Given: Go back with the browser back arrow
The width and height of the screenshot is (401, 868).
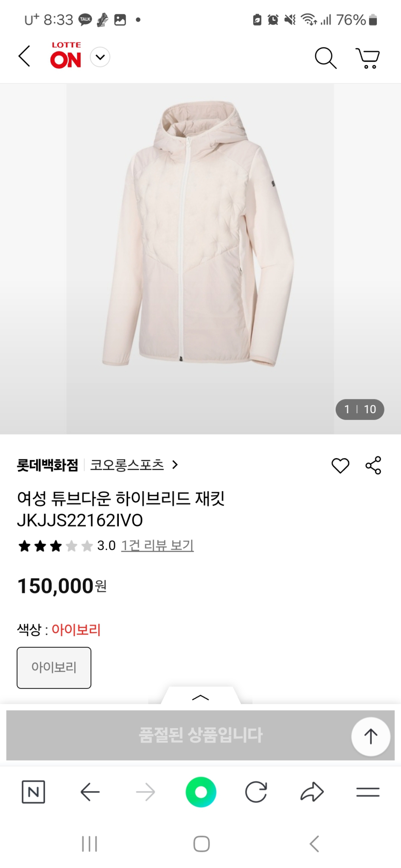Looking at the screenshot, I should point(90,792).
